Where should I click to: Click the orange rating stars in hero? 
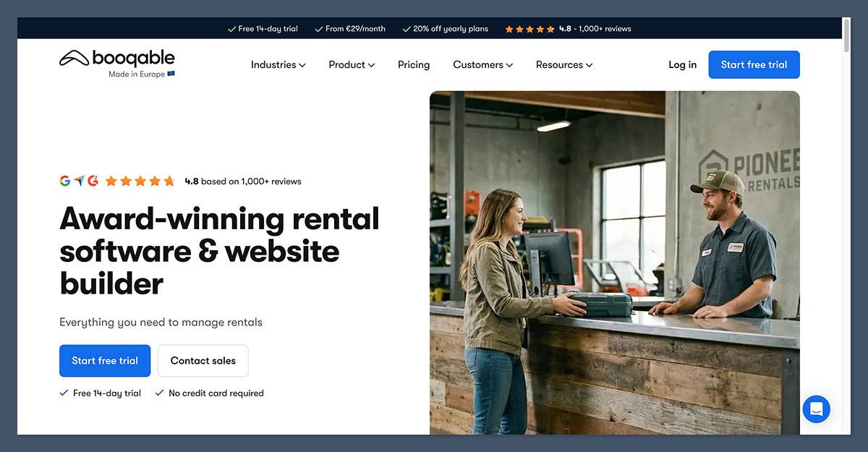click(140, 182)
